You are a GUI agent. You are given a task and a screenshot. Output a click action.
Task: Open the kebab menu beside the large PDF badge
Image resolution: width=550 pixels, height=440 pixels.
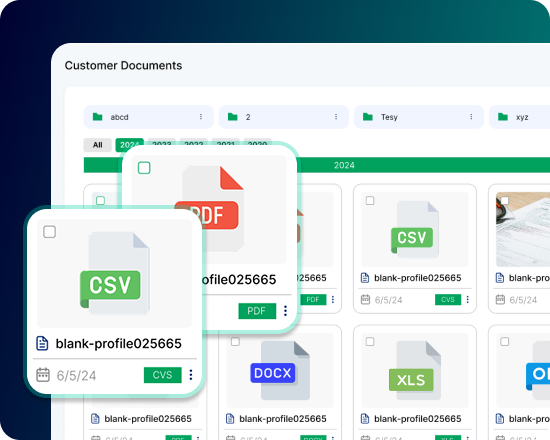[x=286, y=311]
